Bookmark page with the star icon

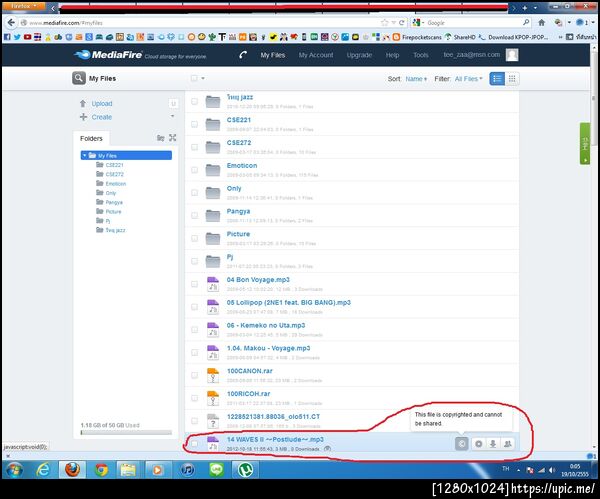385,23
